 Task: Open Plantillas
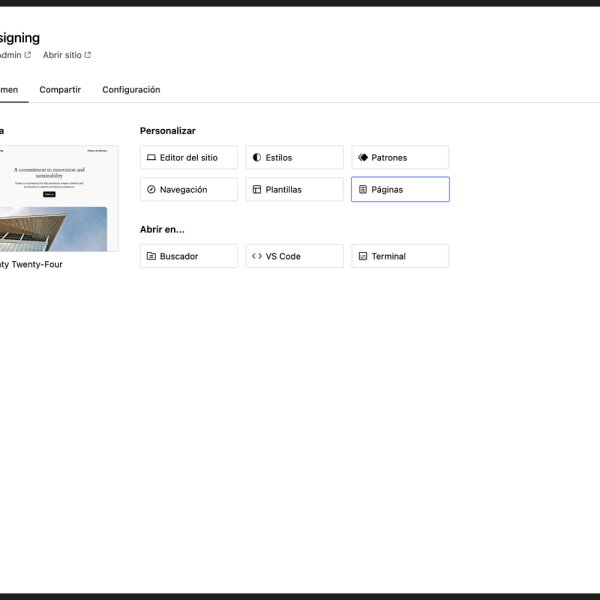pos(294,189)
